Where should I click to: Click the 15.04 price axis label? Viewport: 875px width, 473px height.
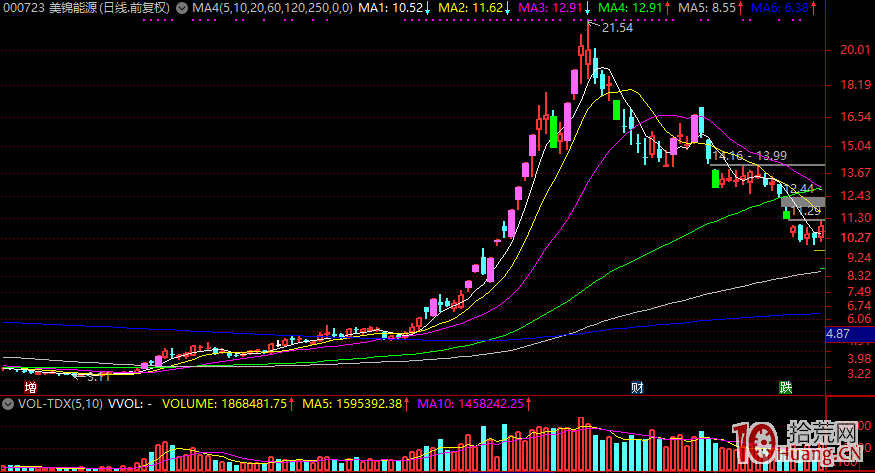(x=855, y=146)
